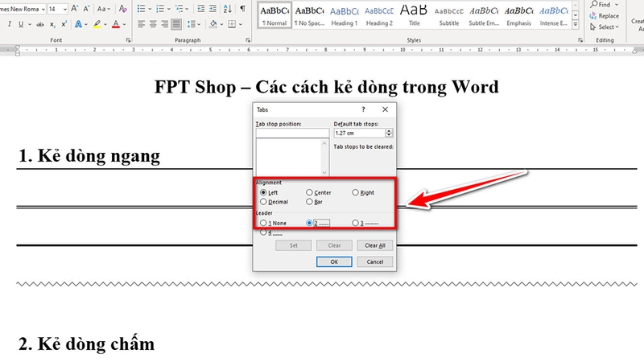Select Bar alignment radio button
The width and height of the screenshot is (644, 362).
(x=309, y=202)
